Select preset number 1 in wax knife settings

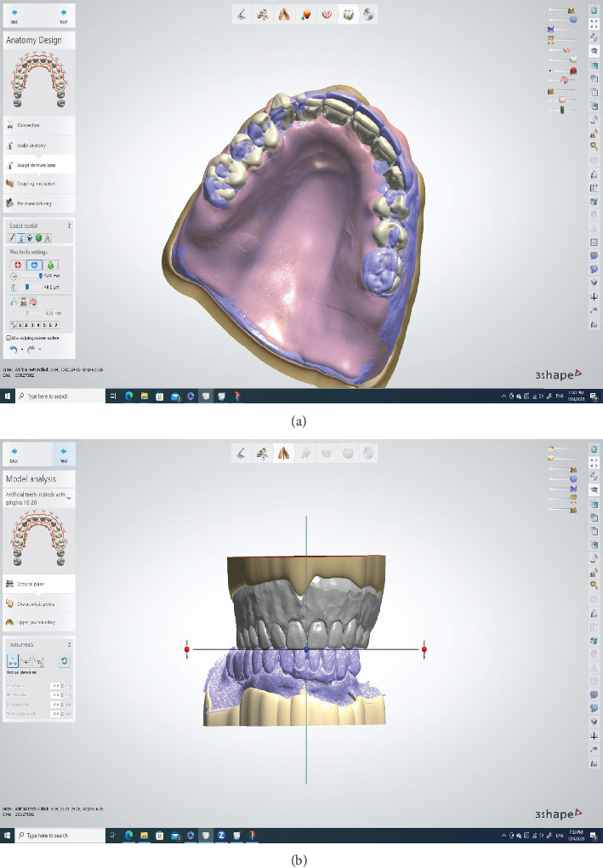[20, 325]
